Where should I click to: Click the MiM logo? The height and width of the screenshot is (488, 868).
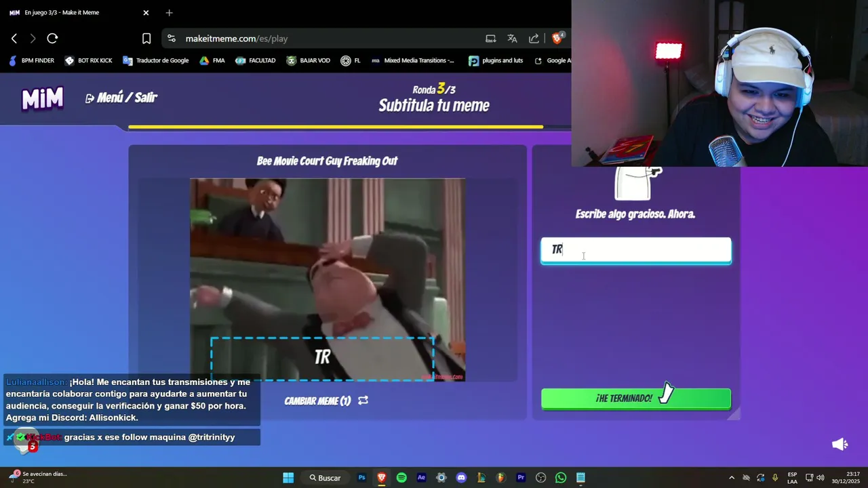coord(43,99)
